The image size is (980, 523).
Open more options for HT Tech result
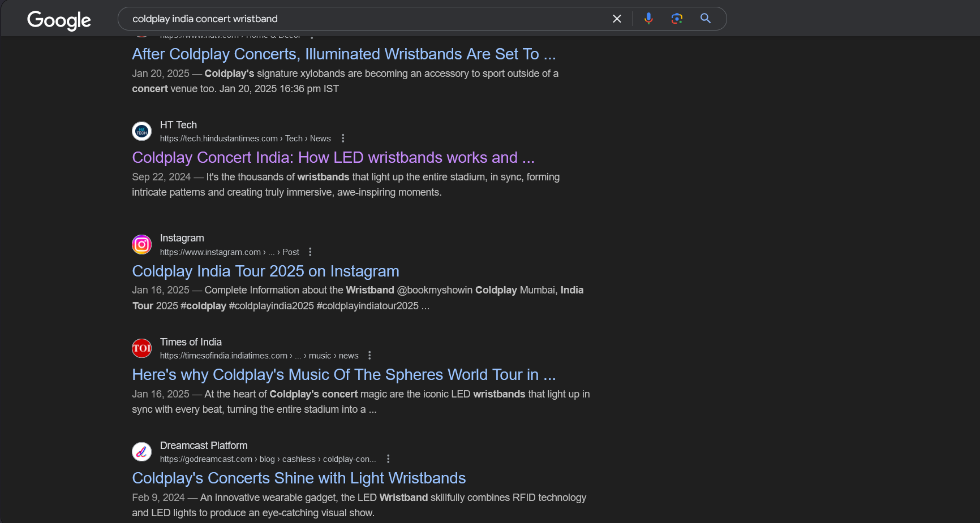[x=343, y=139]
